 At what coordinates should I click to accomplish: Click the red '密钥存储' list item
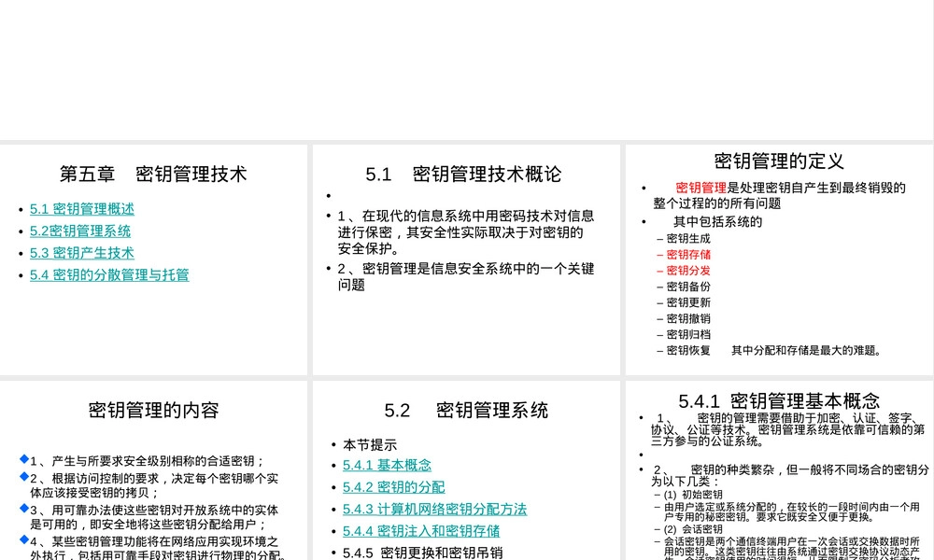click(688, 255)
